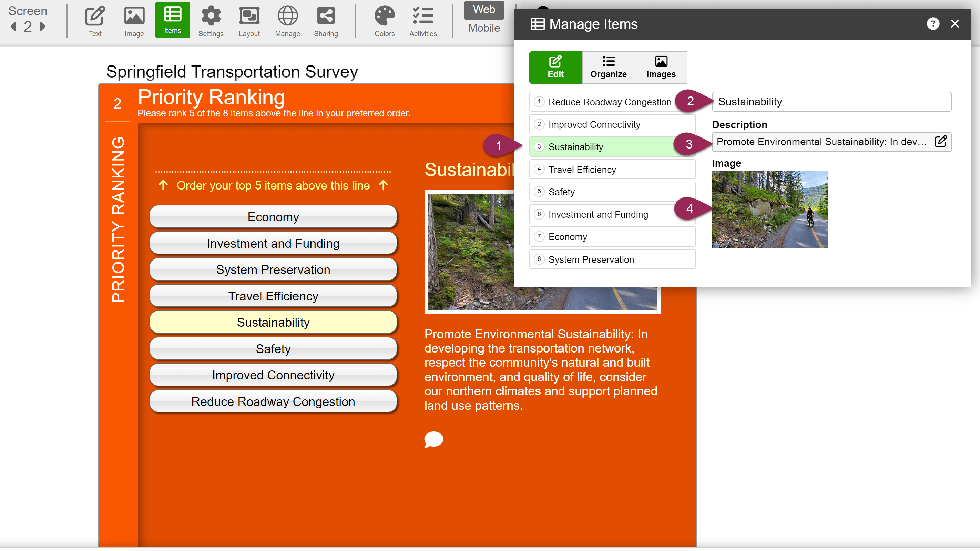Screen dimensions: 980x551
Task: Click the help question mark icon
Action: (932, 23)
